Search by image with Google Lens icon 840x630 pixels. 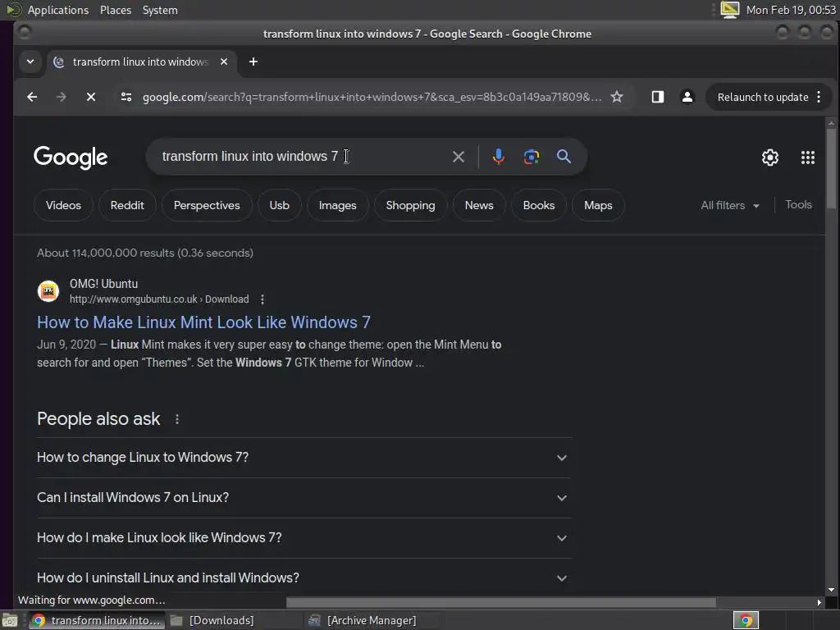click(532, 157)
